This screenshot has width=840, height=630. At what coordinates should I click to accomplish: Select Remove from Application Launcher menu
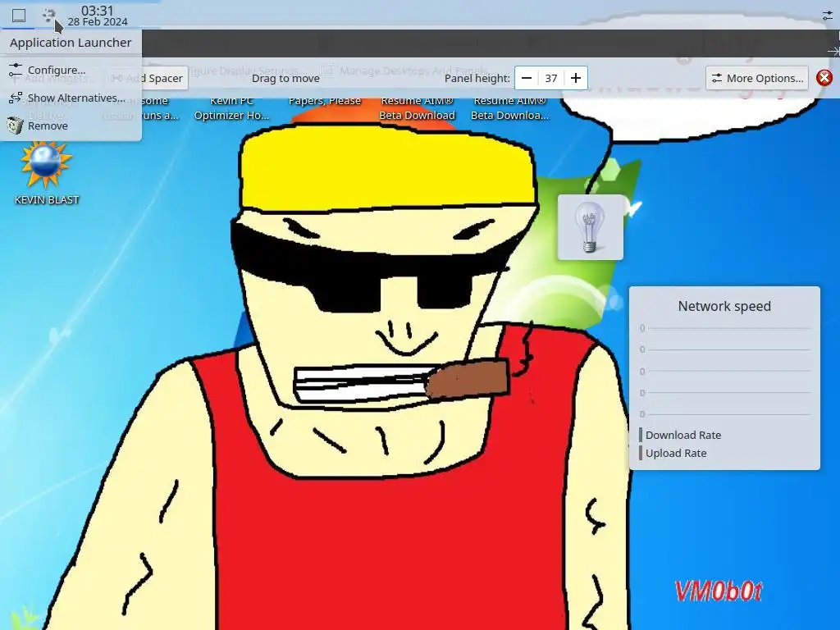click(x=71, y=126)
